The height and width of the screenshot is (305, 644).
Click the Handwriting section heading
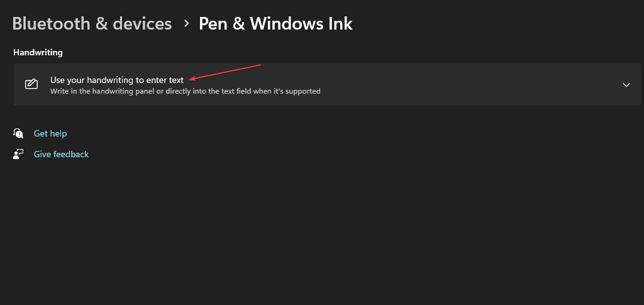point(38,52)
